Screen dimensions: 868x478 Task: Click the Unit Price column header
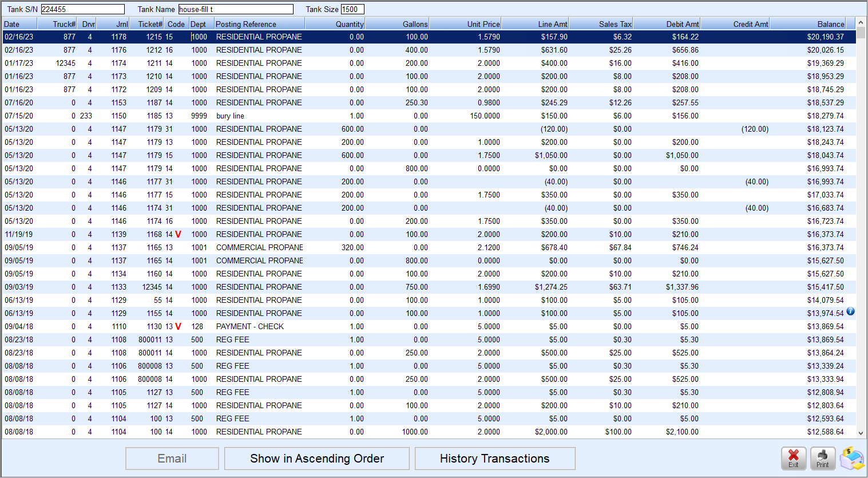[465, 24]
